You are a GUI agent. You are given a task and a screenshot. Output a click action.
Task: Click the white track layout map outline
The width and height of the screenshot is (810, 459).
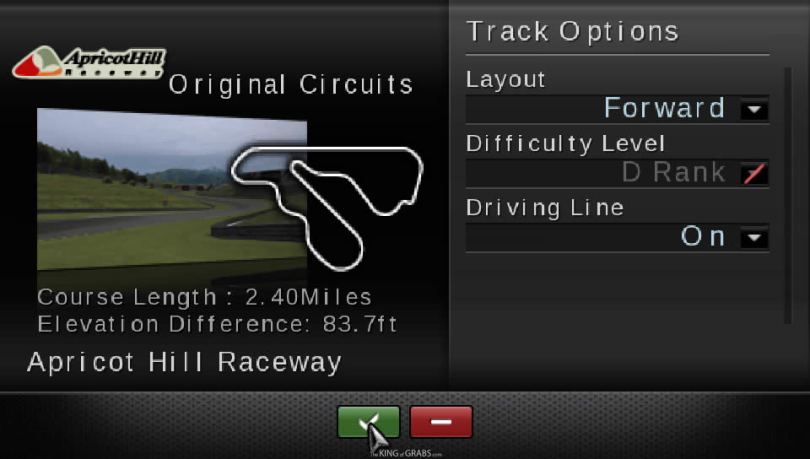pyautogui.click(x=326, y=208)
